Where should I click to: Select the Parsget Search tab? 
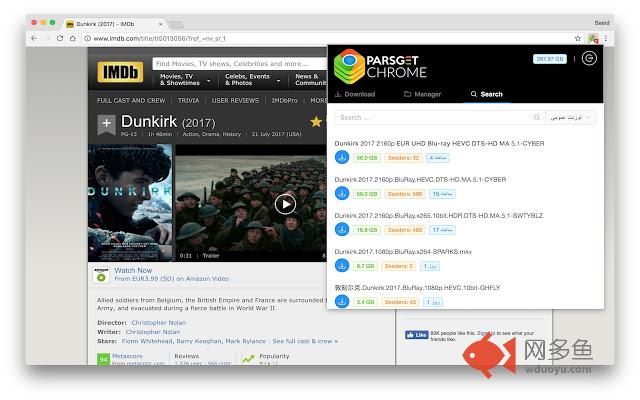click(487, 94)
